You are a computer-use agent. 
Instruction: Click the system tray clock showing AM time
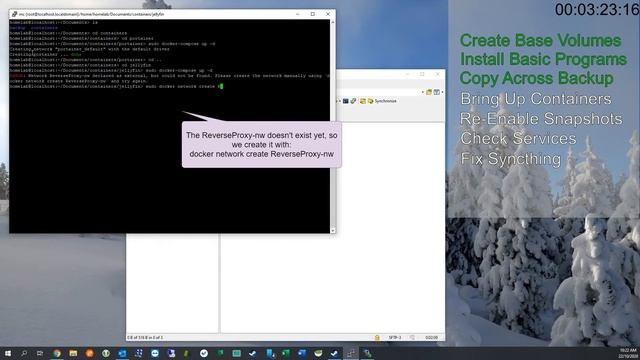click(x=629, y=353)
